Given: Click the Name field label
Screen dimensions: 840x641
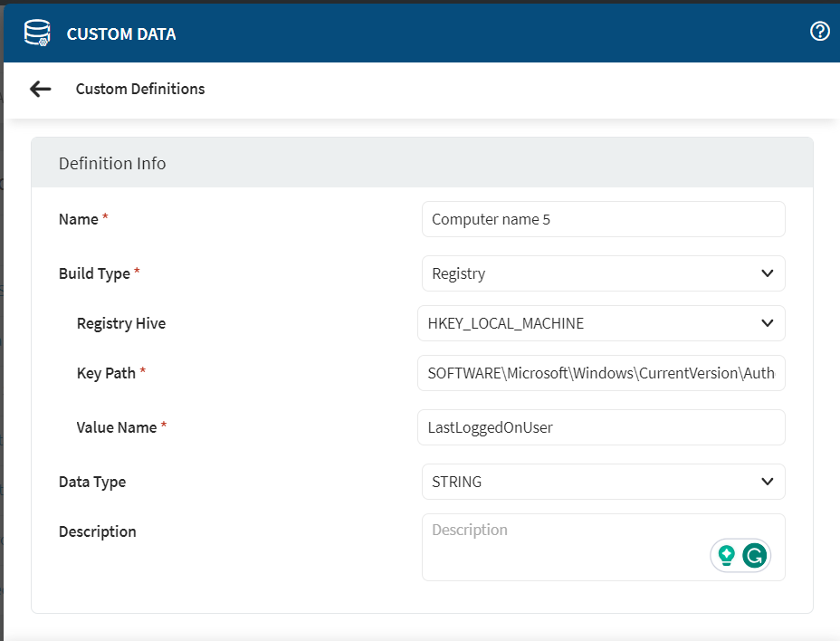Looking at the screenshot, I should click(79, 219).
